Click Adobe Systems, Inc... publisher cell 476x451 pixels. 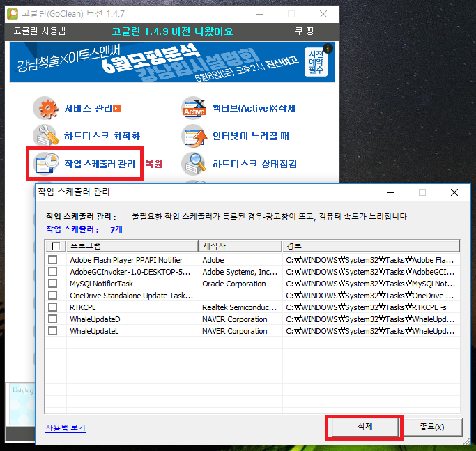[x=240, y=272]
